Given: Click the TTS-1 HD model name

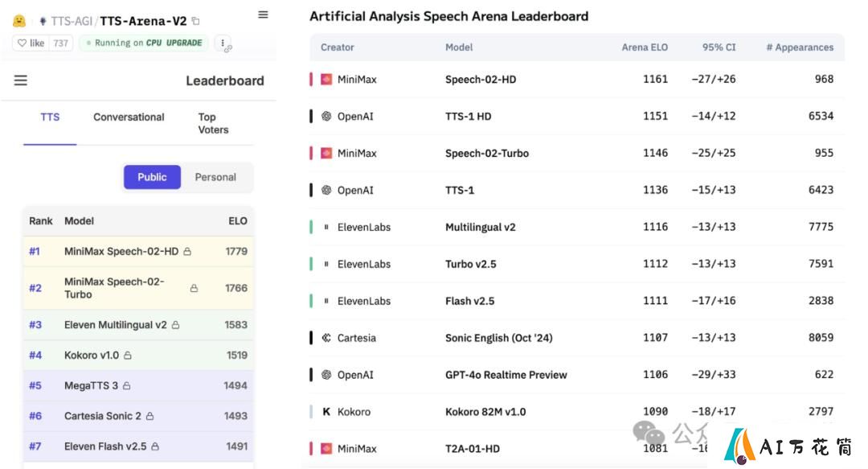Looking at the screenshot, I should pyautogui.click(x=469, y=116).
